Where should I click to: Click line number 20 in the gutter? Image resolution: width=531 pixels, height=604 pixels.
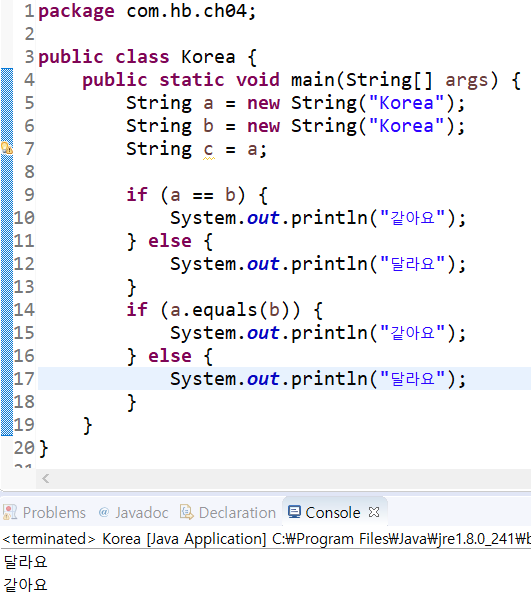click(24, 448)
